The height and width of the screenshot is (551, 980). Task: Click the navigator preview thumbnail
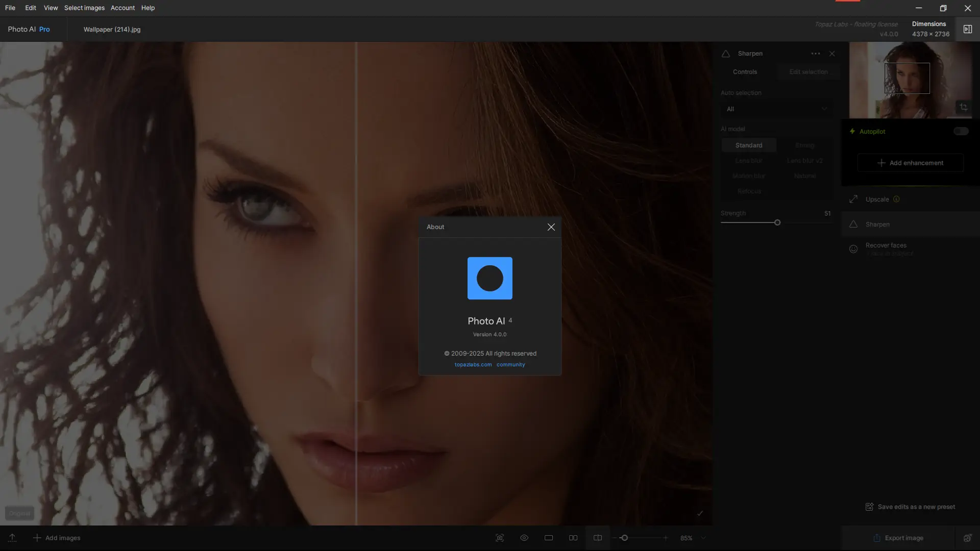tap(906, 78)
